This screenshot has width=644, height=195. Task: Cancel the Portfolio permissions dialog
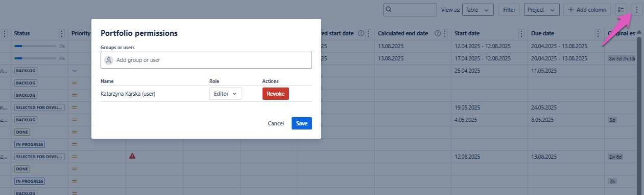(276, 123)
